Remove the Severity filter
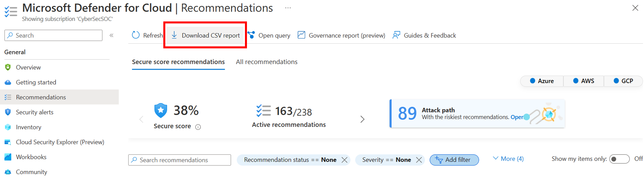The image size is (644, 178). coord(419,160)
